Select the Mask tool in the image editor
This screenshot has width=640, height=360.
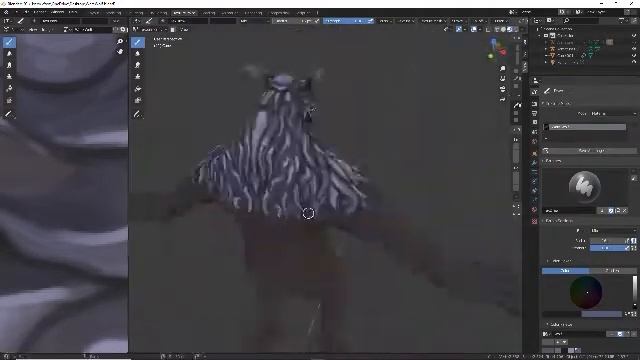tap(9, 100)
